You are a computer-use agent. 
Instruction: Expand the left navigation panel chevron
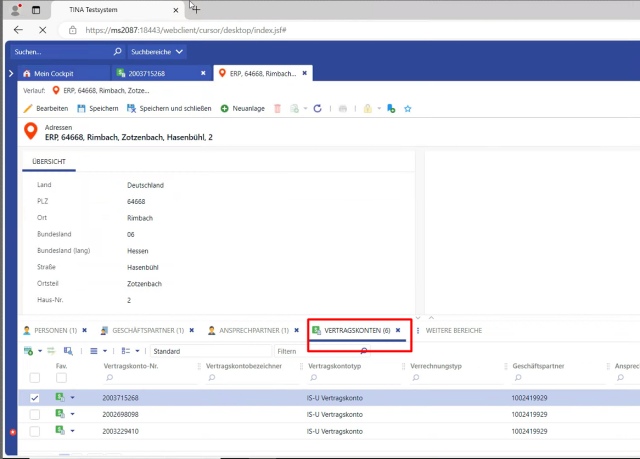(11, 73)
